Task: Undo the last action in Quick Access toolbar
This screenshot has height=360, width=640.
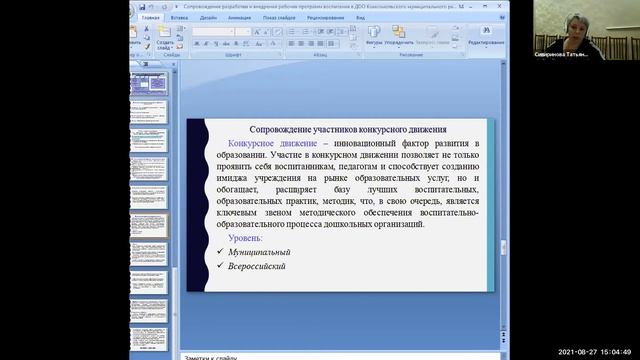Action: 152,7
